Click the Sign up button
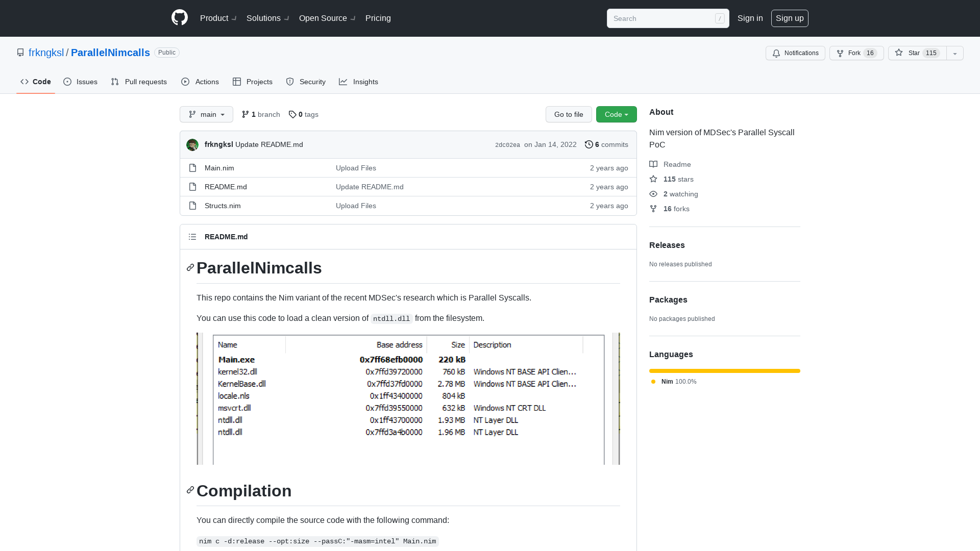 pos(790,18)
